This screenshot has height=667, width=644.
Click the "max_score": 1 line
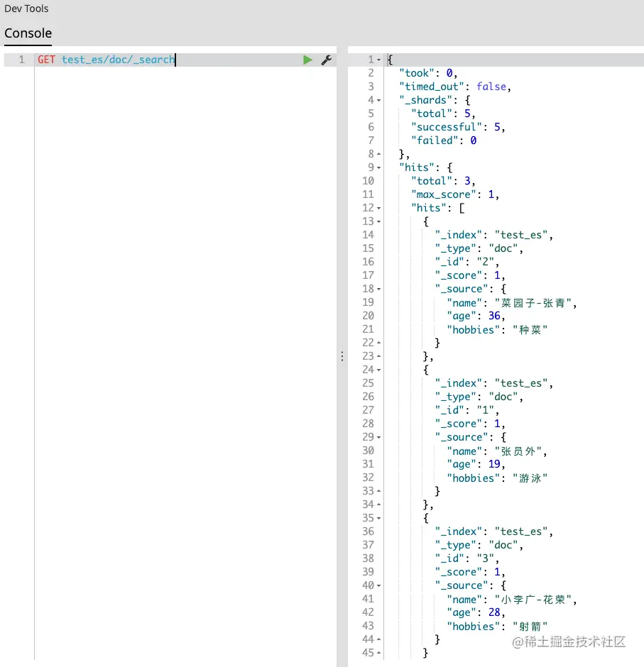click(x=455, y=194)
